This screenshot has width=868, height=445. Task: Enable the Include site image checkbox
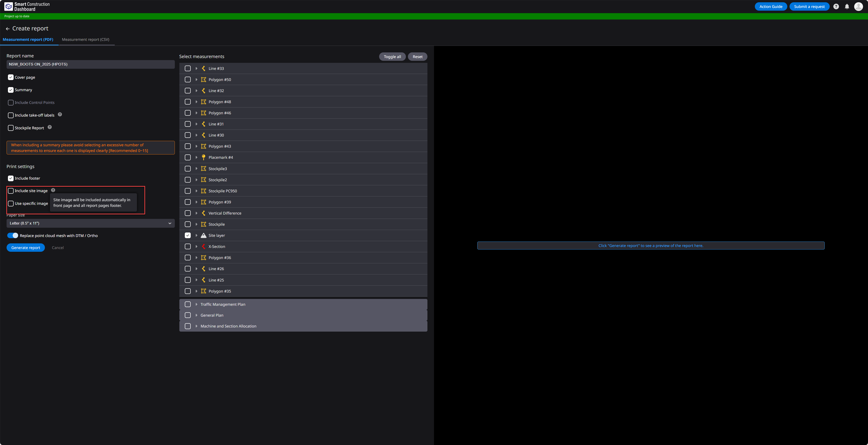click(11, 191)
